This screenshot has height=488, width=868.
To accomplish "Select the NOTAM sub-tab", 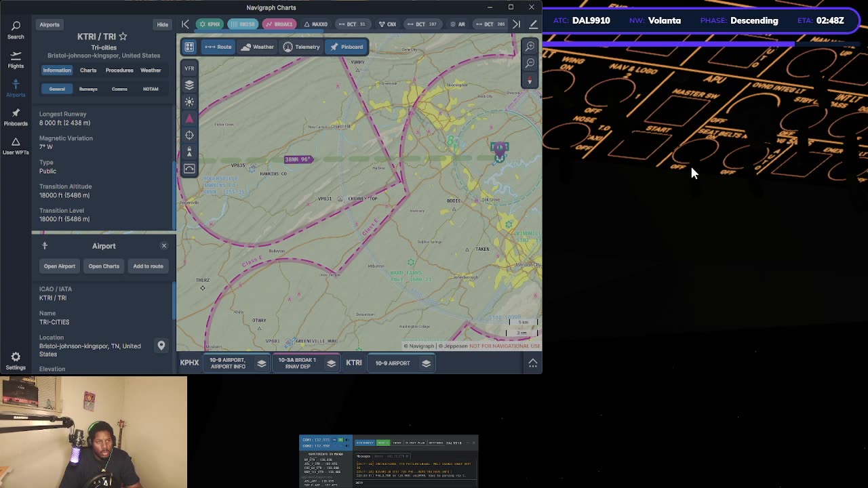I will pyautogui.click(x=151, y=89).
